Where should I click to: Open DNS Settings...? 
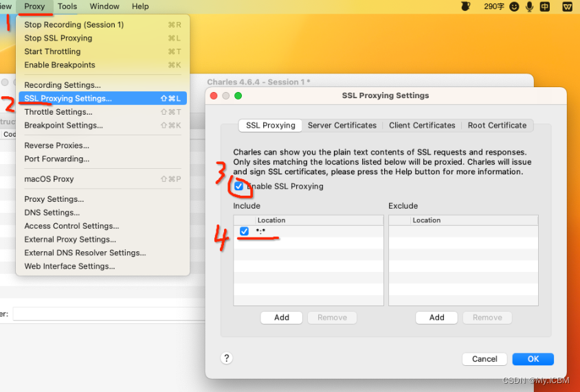[102, 212]
